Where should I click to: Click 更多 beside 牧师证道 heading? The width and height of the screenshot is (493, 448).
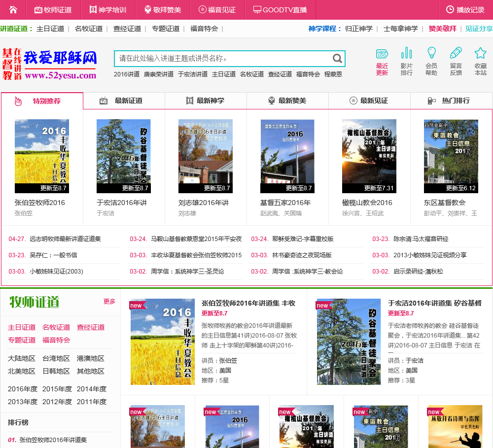[109, 302]
